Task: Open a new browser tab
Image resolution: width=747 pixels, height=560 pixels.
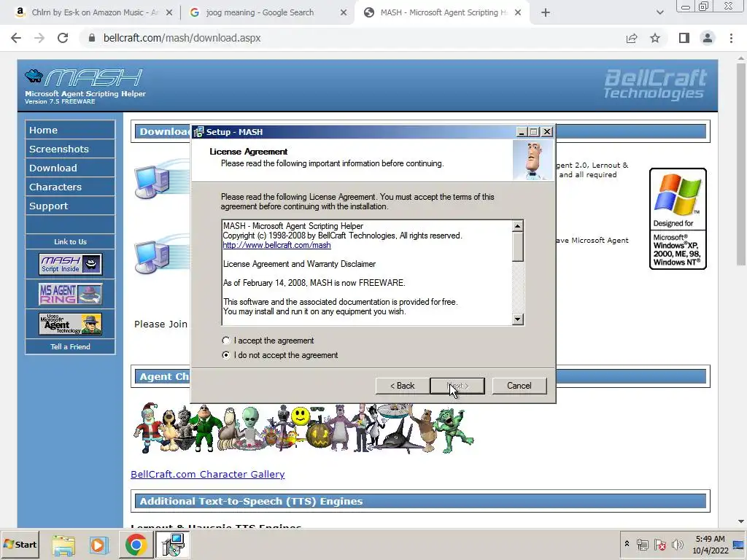Action: point(546,13)
